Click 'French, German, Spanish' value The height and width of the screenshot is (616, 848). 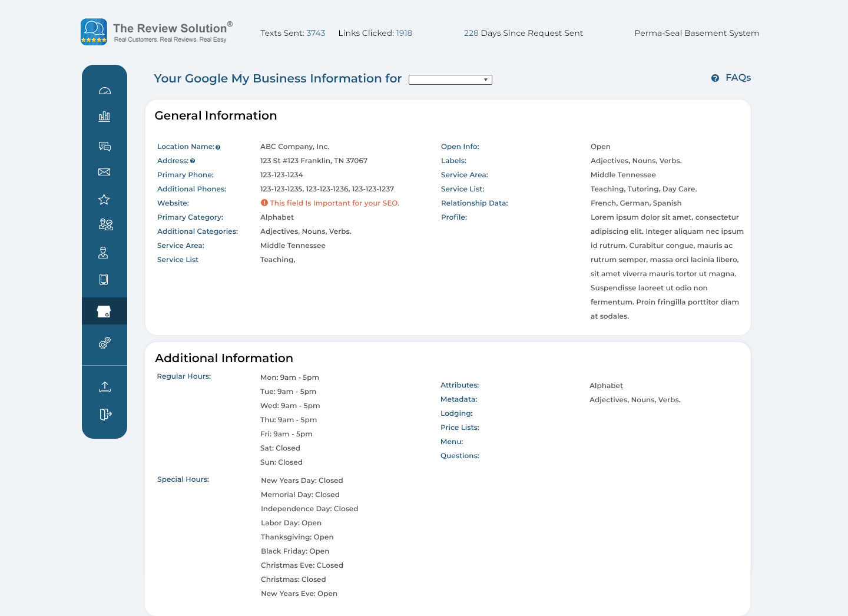(x=636, y=203)
